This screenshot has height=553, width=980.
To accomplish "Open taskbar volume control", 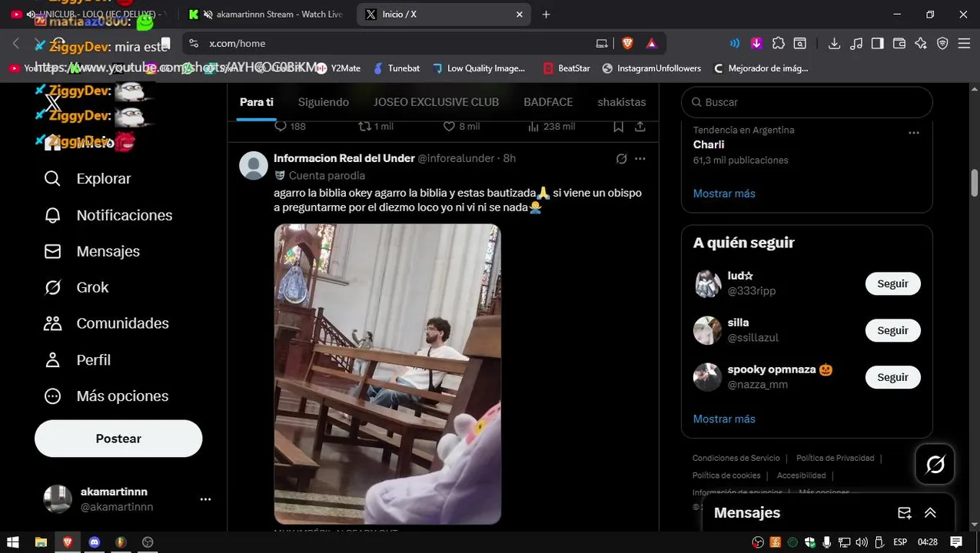I will pos(861,542).
